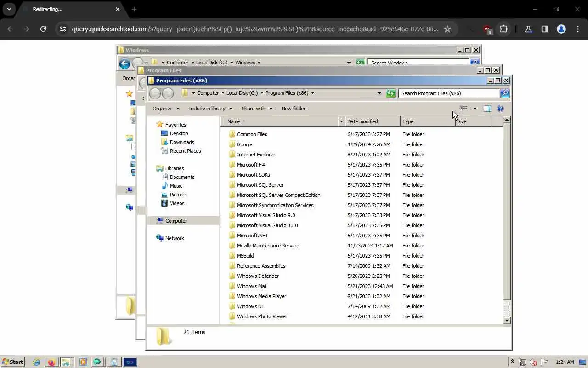
Task: Select the Documents library
Action: point(178,177)
